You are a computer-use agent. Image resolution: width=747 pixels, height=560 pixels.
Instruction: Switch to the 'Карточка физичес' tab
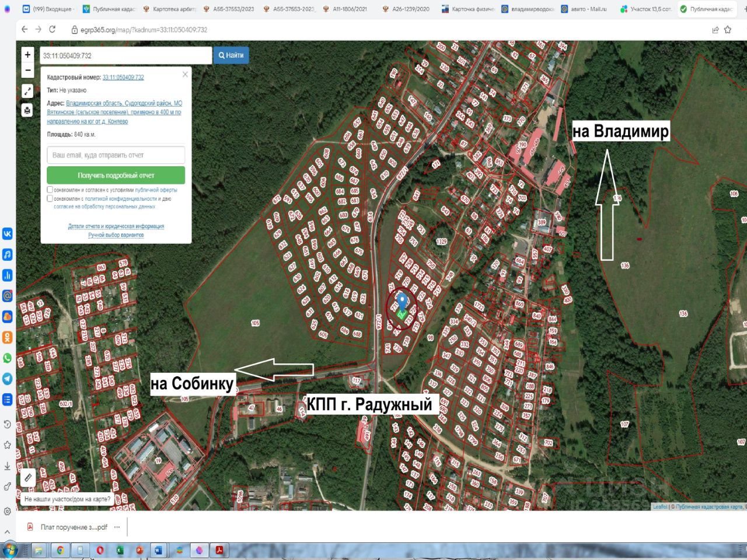click(467, 9)
